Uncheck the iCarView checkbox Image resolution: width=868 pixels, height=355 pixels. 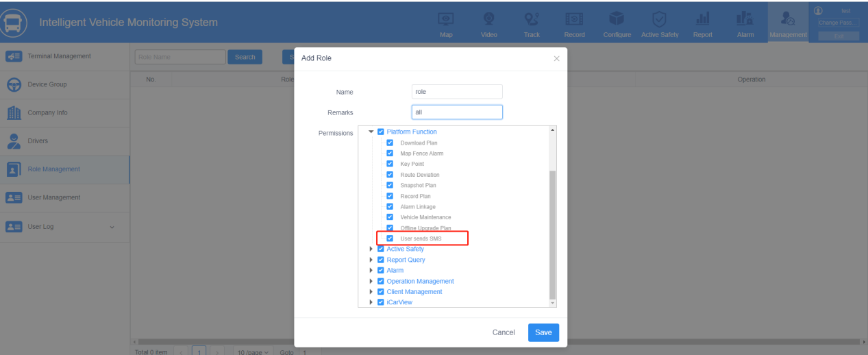pos(381,302)
